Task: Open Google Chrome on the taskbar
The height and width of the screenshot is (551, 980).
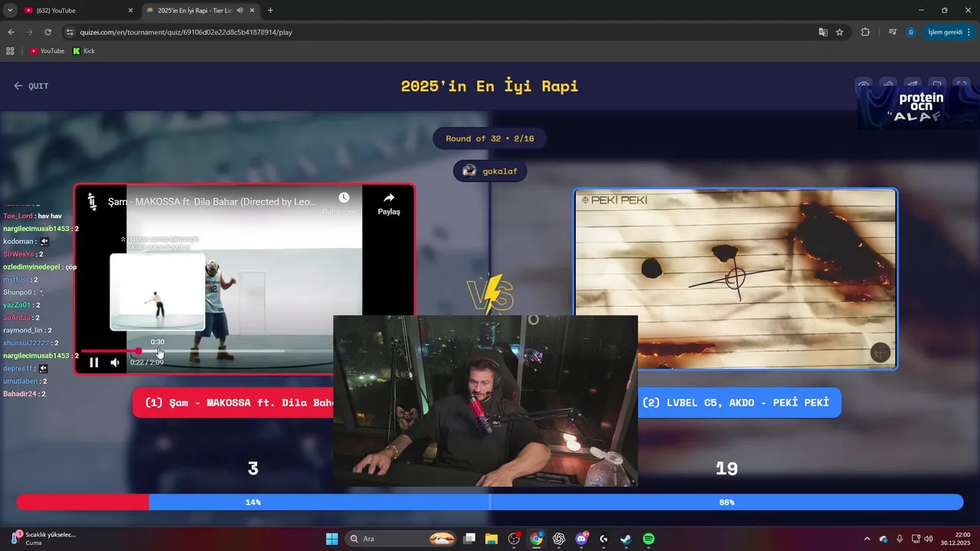Action: [537, 539]
